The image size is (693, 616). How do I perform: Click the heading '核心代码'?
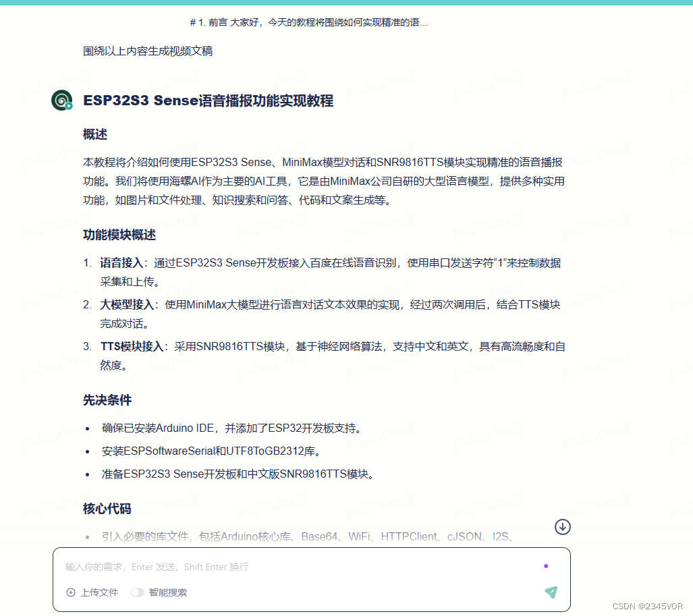pos(107,509)
